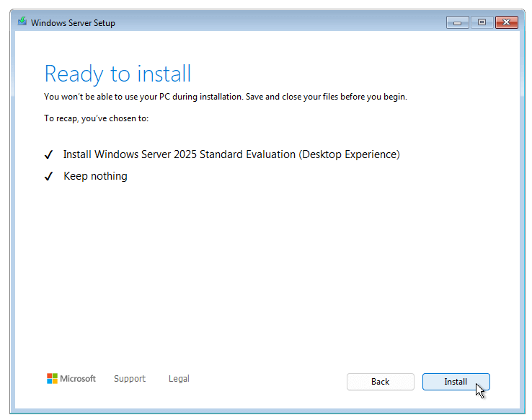Open the Legal link
Image resolution: width=532 pixels, height=420 pixels.
click(179, 379)
